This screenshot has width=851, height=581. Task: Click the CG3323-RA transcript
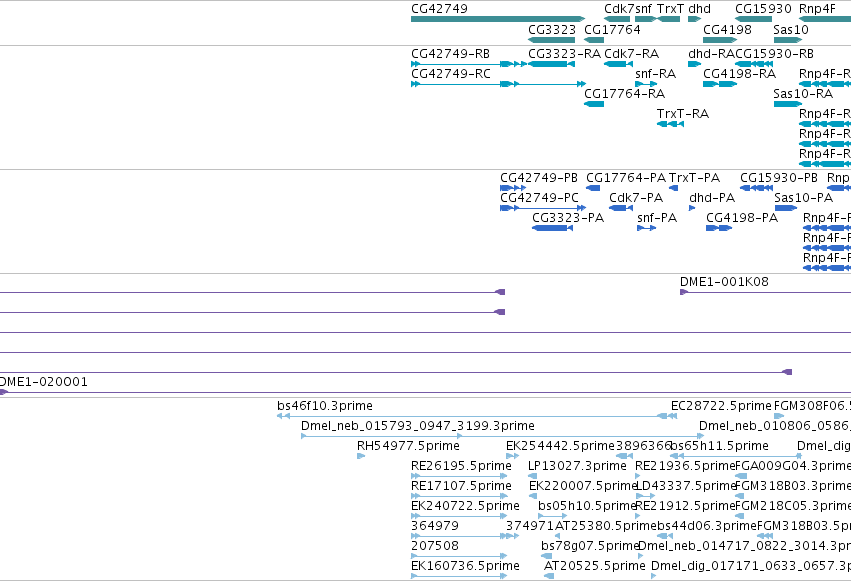551,64
